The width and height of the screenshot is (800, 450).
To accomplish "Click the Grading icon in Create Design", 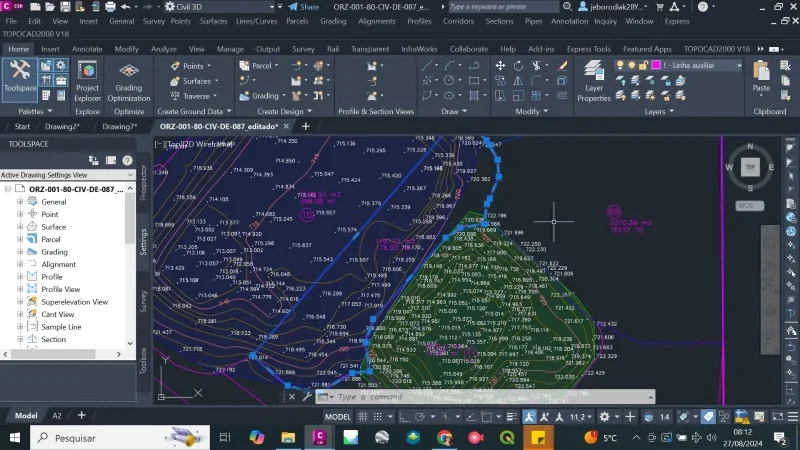I will tap(244, 95).
